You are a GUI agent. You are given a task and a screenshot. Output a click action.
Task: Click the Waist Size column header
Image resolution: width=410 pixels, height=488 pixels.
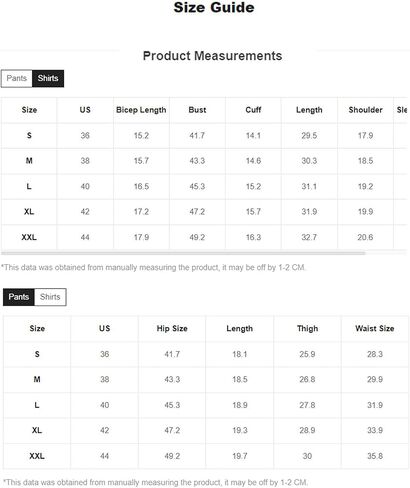tap(375, 329)
